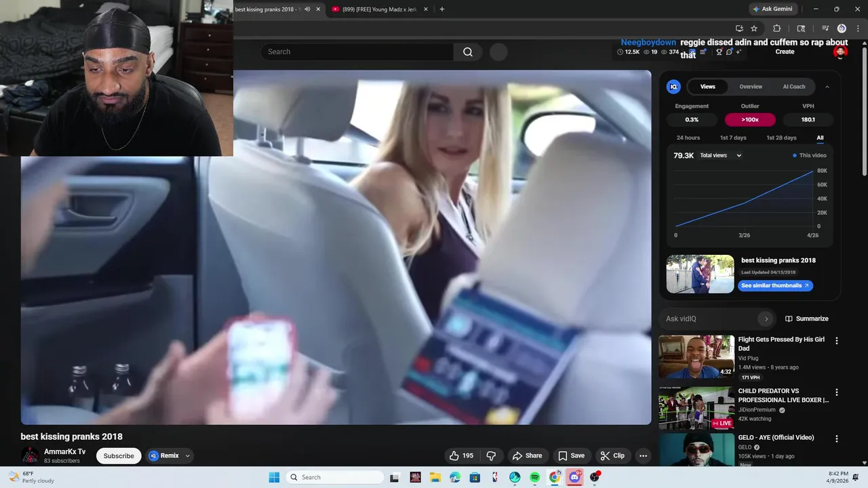Like the video with thumbs-up icon
The height and width of the screenshot is (488, 868).
(461, 455)
